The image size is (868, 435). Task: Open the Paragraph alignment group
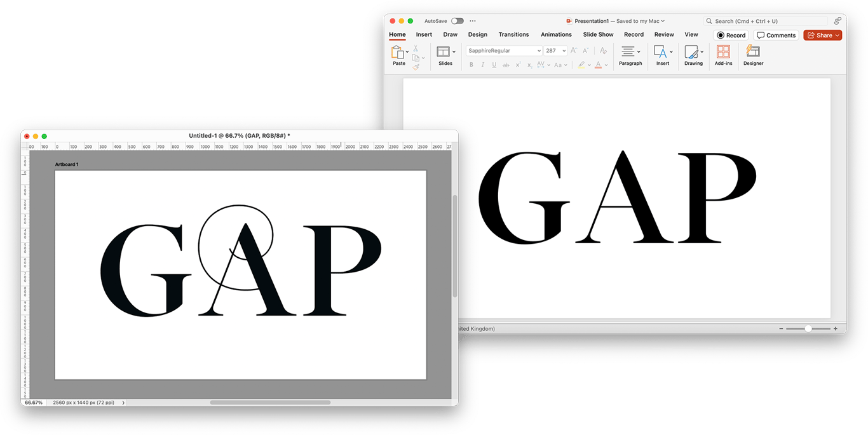[x=630, y=55]
